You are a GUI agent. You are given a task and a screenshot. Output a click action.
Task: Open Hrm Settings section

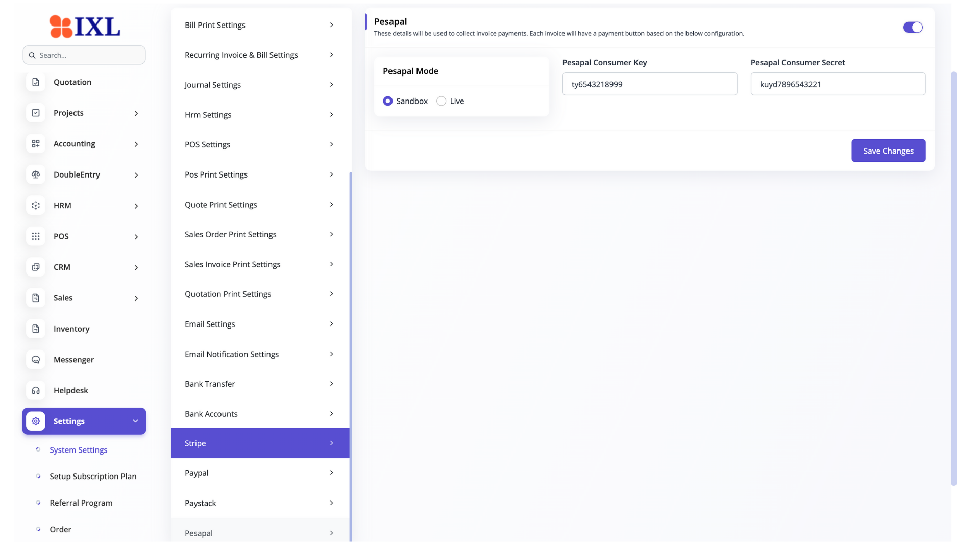pos(260,115)
